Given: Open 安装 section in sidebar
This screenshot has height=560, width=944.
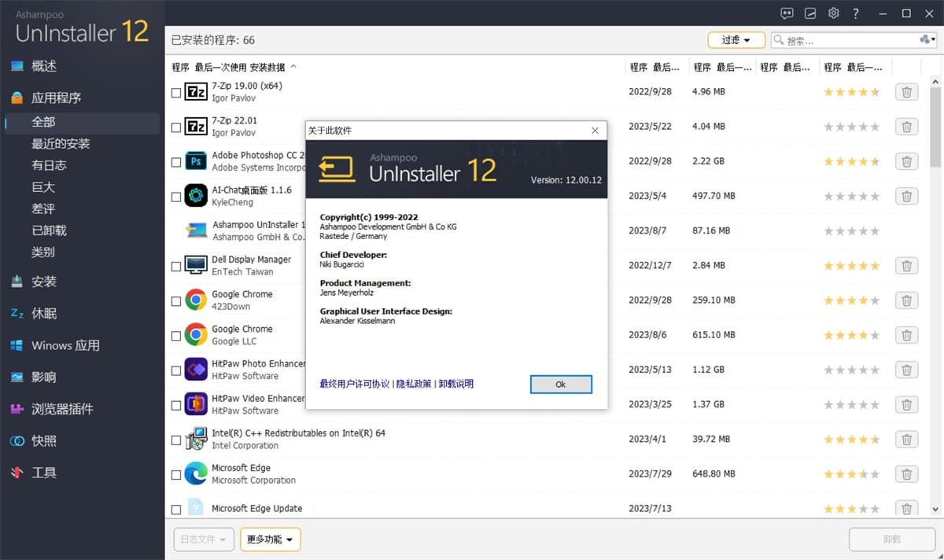Looking at the screenshot, I should click(44, 282).
